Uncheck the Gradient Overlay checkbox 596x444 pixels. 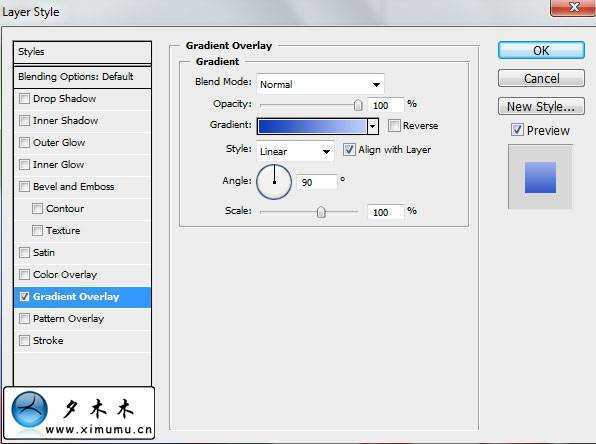click(24, 297)
